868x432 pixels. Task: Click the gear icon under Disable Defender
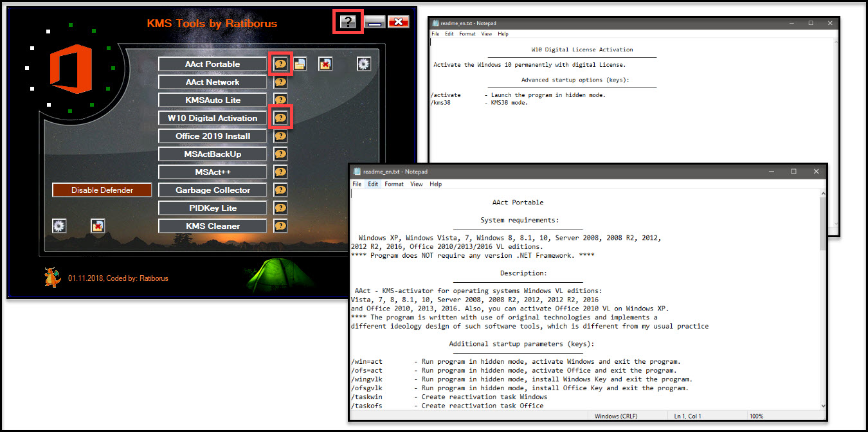(59, 226)
